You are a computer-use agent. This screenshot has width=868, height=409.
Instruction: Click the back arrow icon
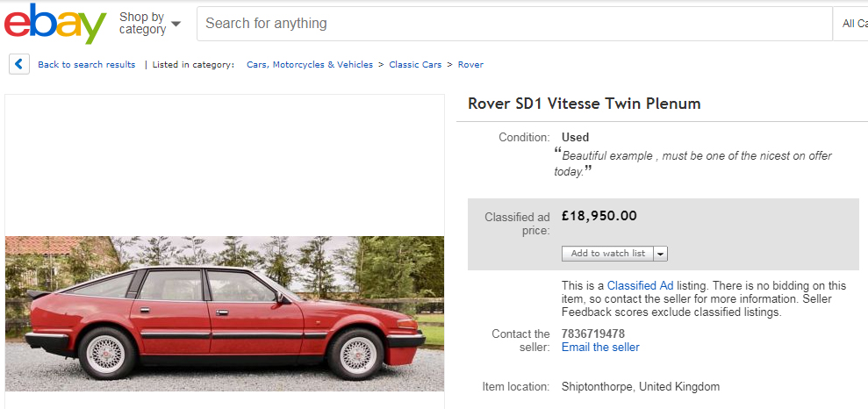coord(19,64)
